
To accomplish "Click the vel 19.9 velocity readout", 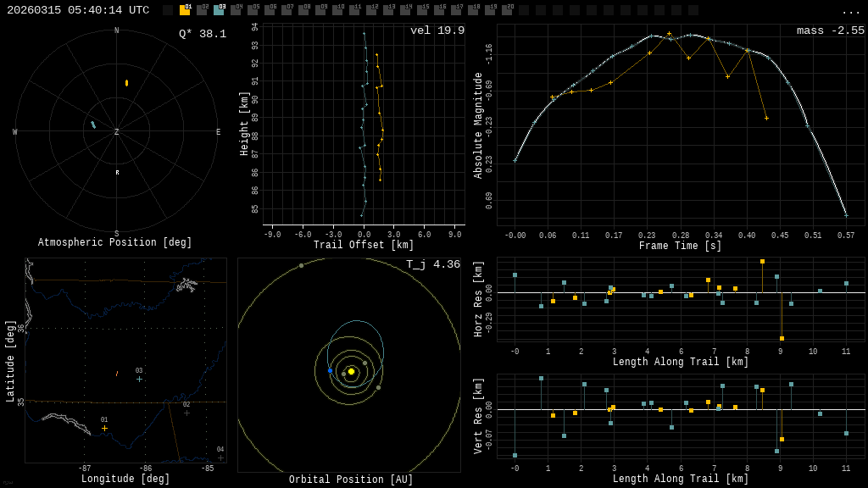I will (437, 30).
